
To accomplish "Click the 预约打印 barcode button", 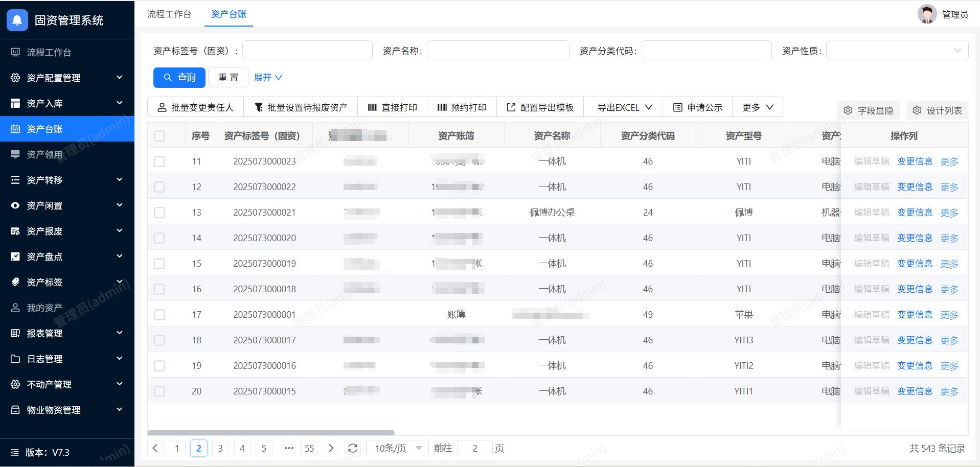I will (462, 107).
